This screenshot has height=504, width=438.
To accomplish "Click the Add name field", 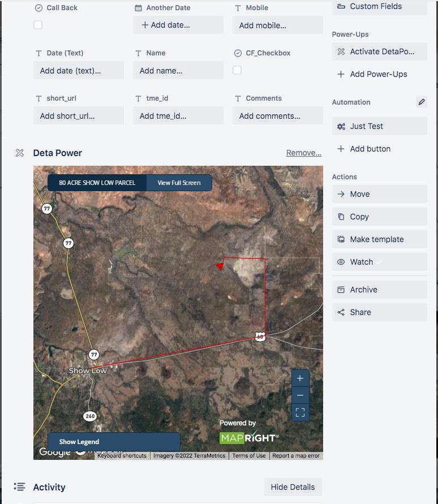I will pos(178,70).
